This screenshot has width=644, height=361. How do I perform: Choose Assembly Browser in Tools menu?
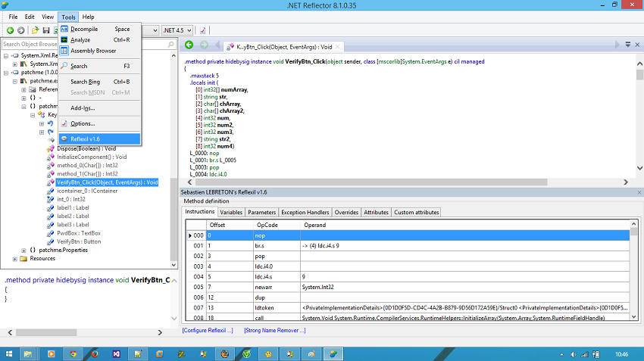[x=100, y=51]
